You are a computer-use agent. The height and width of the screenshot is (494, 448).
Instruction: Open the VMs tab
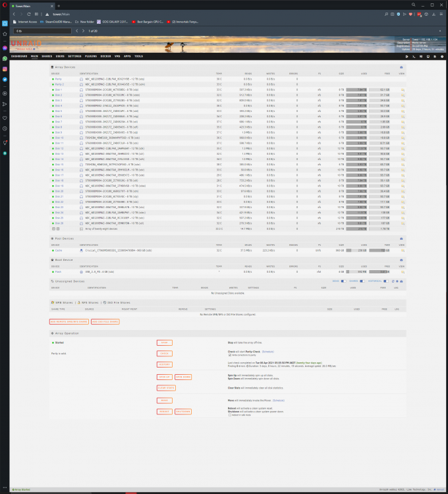(x=117, y=57)
